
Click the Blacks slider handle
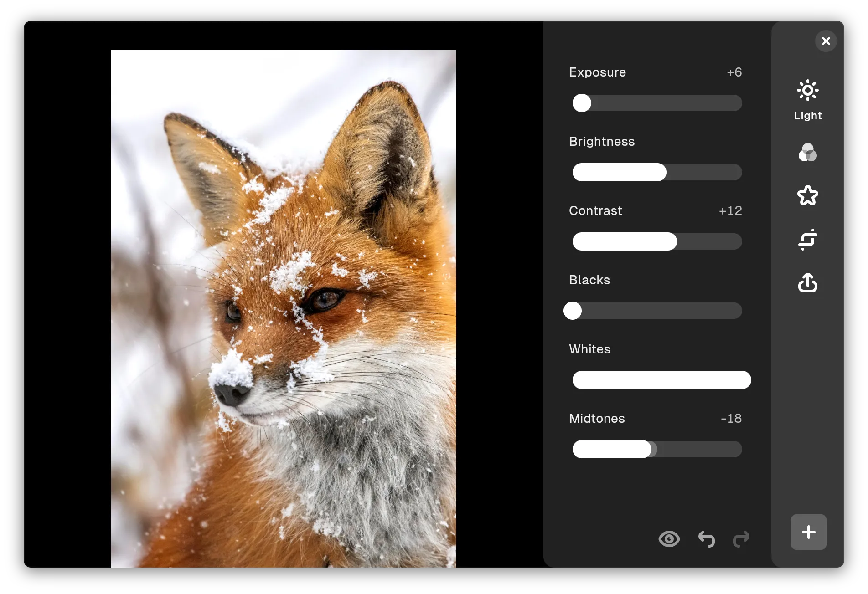[x=573, y=311]
